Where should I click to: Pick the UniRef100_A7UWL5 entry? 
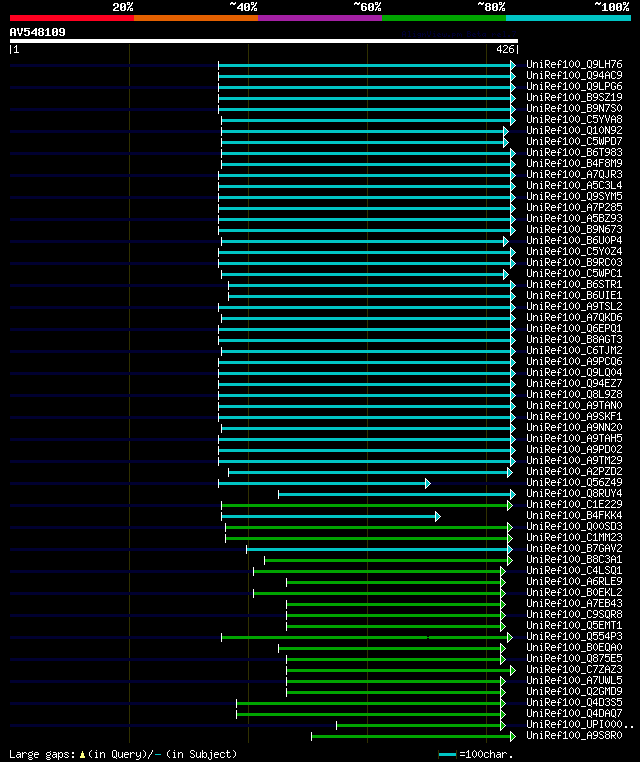point(574,680)
